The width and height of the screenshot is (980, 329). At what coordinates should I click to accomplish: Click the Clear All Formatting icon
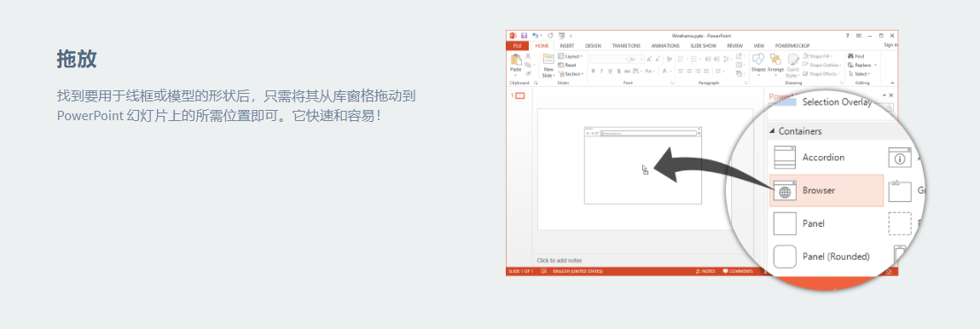tap(670, 59)
